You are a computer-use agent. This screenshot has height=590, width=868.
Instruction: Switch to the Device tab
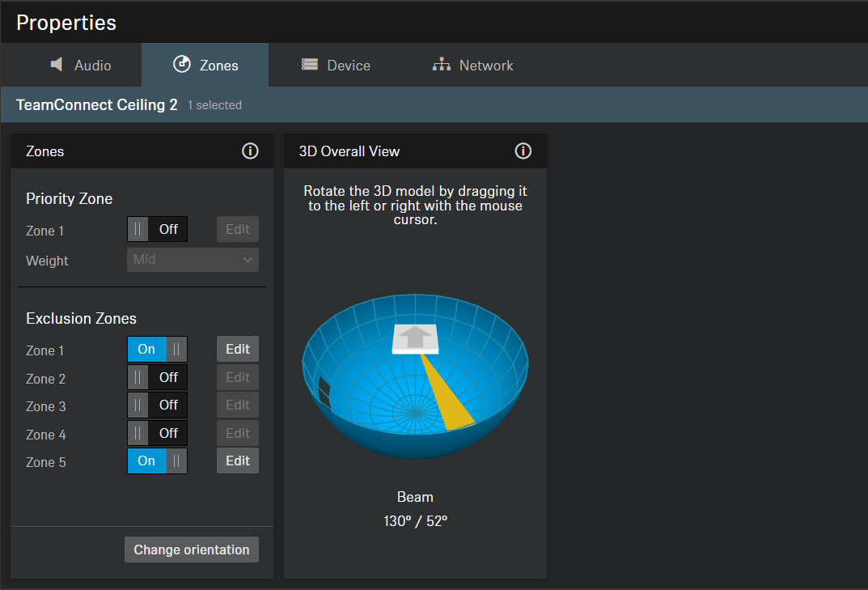point(336,66)
